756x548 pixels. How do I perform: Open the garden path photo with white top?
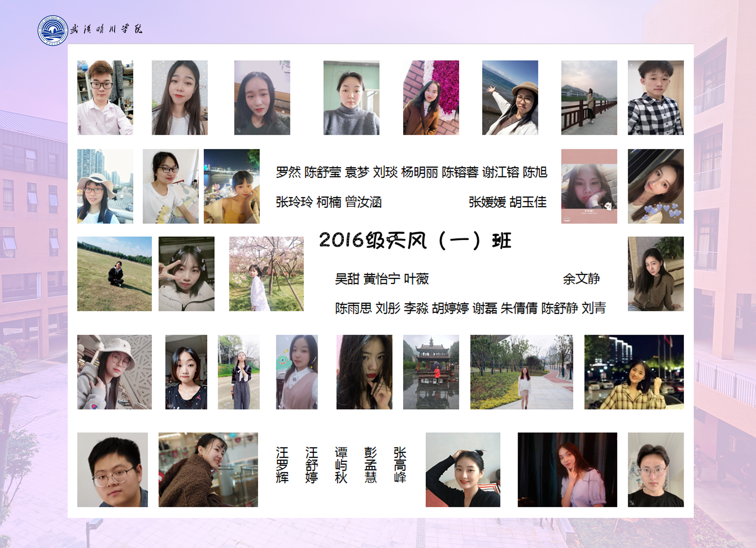521,372
